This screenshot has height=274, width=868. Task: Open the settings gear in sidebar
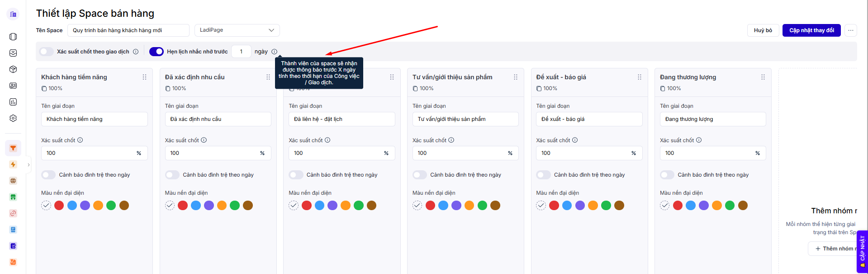tap(13, 118)
